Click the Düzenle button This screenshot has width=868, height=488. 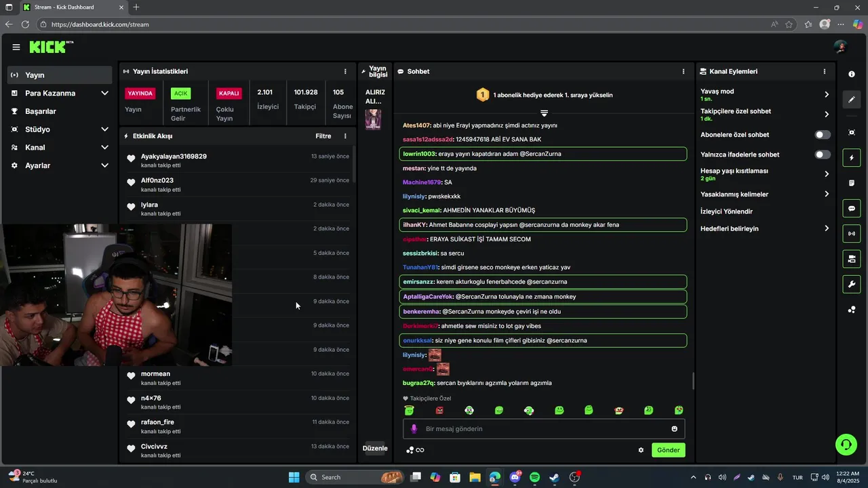pyautogui.click(x=375, y=448)
